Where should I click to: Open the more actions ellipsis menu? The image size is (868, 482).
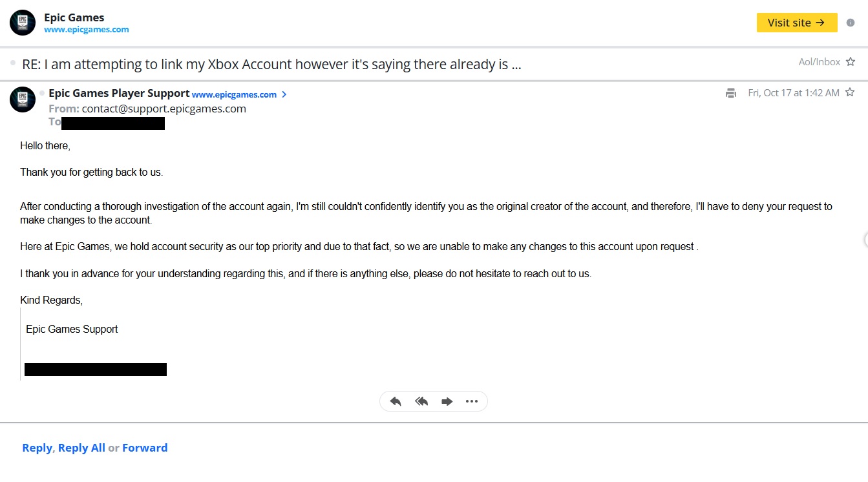pos(472,401)
